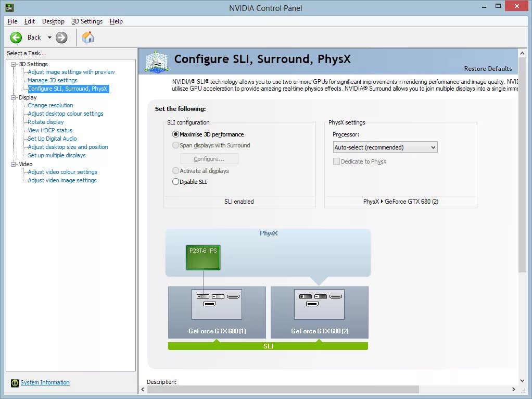532x399 pixels.
Task: Open Adjust video colour settings
Action: point(62,172)
